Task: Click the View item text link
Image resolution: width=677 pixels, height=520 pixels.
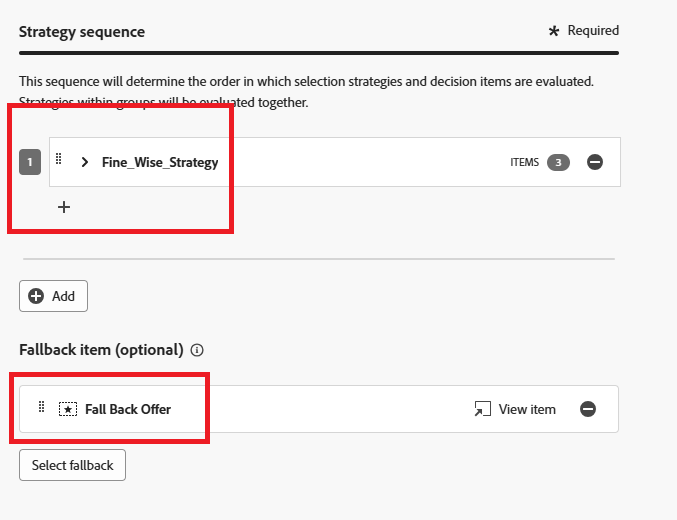Action: [x=527, y=409]
